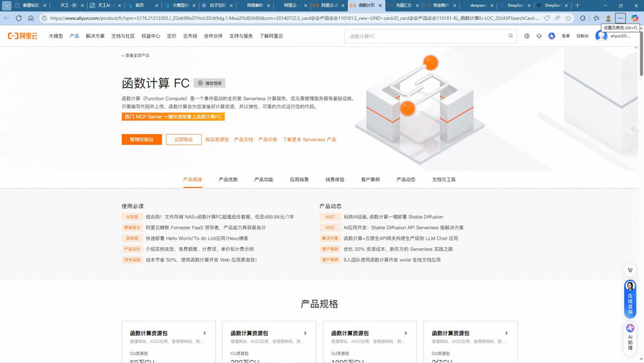Viewport: 644px width, 363px height.
Task: Open the AI助理 floating assistant
Action: point(630,338)
